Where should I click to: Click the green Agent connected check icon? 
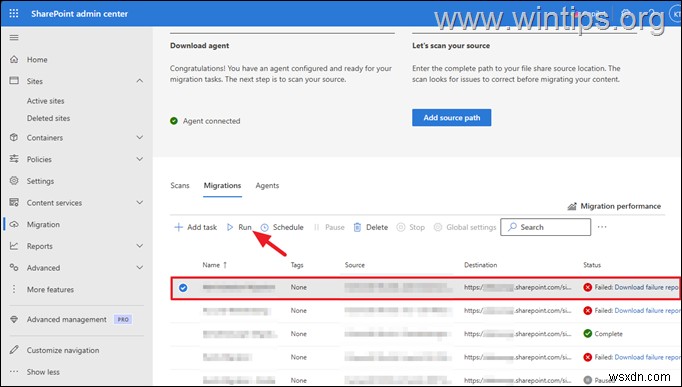coord(174,121)
